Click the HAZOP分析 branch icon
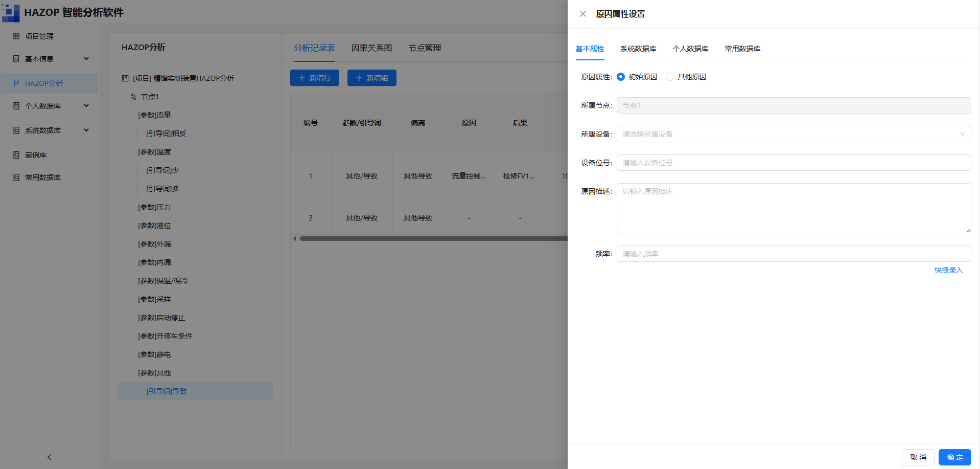 click(16, 83)
